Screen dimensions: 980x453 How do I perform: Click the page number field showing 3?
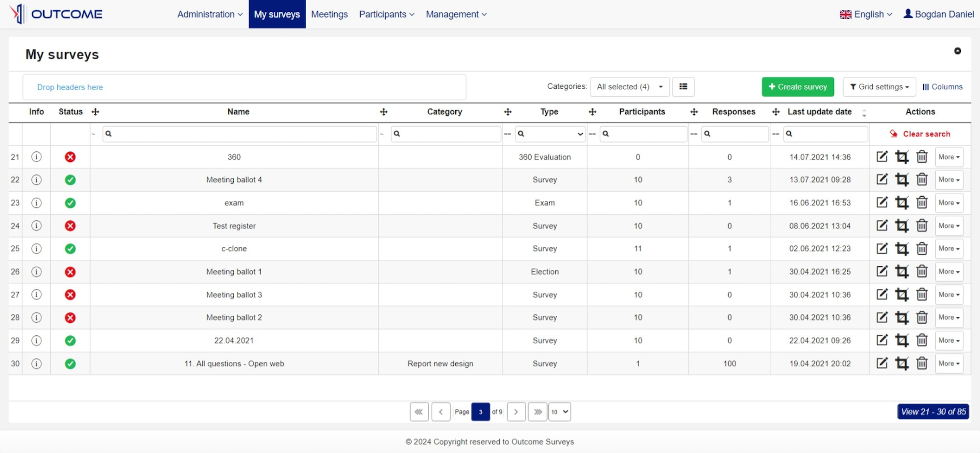(x=481, y=412)
